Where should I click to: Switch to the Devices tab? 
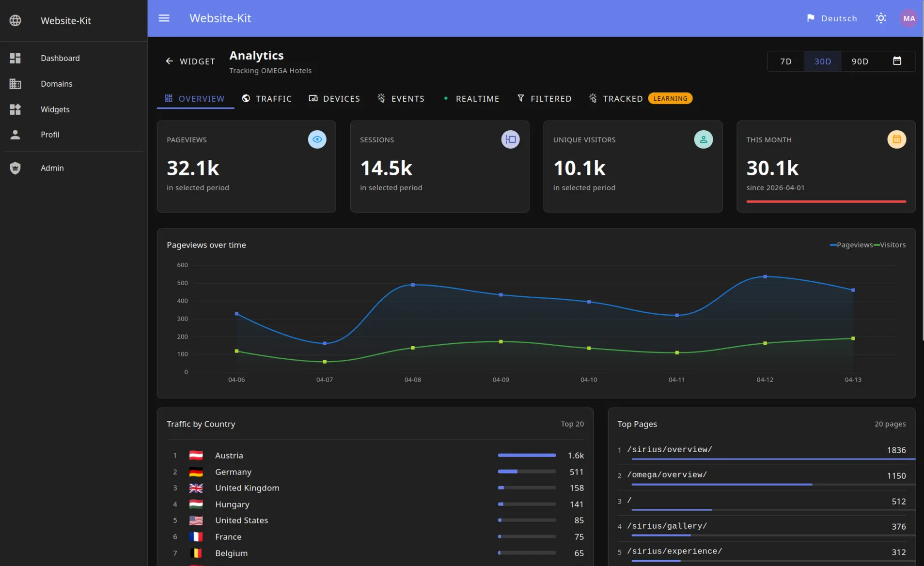(334, 98)
